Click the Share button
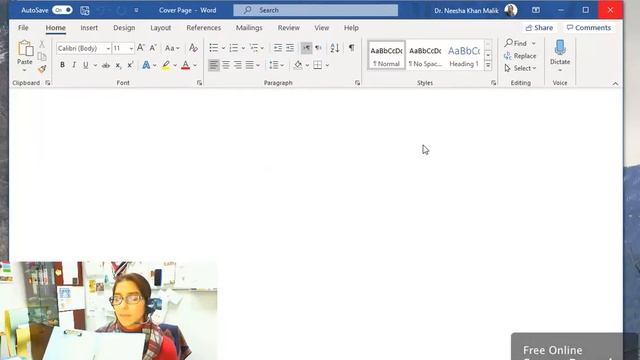The image size is (640, 360). (x=539, y=28)
